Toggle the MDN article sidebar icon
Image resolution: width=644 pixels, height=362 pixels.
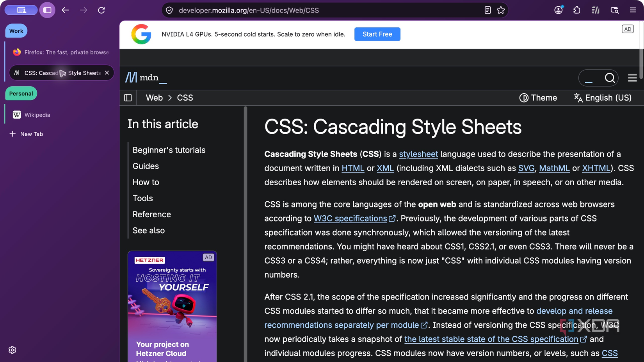click(128, 98)
